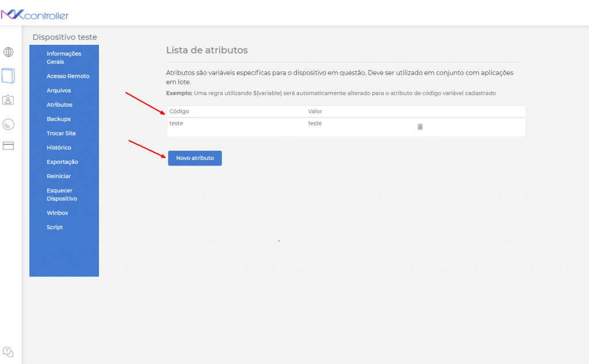
Task: View the device Histórico
Action: [59, 147]
